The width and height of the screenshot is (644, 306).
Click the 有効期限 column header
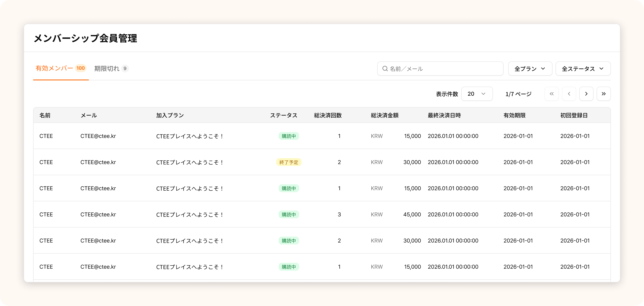tap(514, 115)
